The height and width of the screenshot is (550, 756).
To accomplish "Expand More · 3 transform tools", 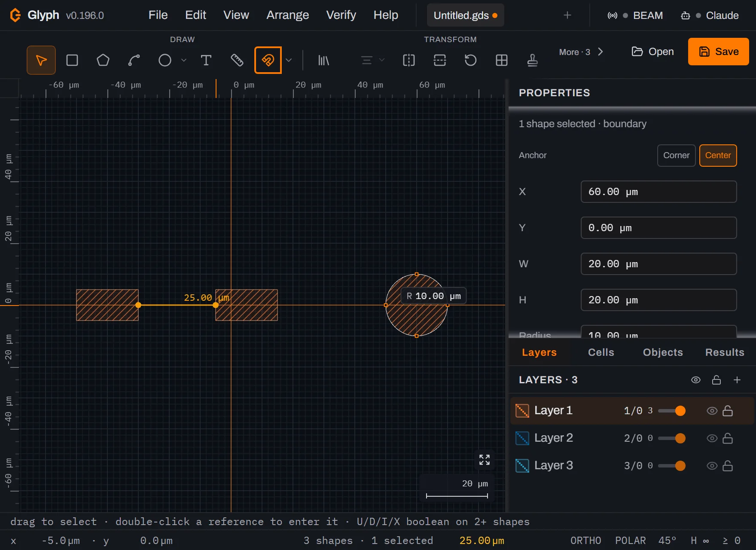I will [x=581, y=52].
